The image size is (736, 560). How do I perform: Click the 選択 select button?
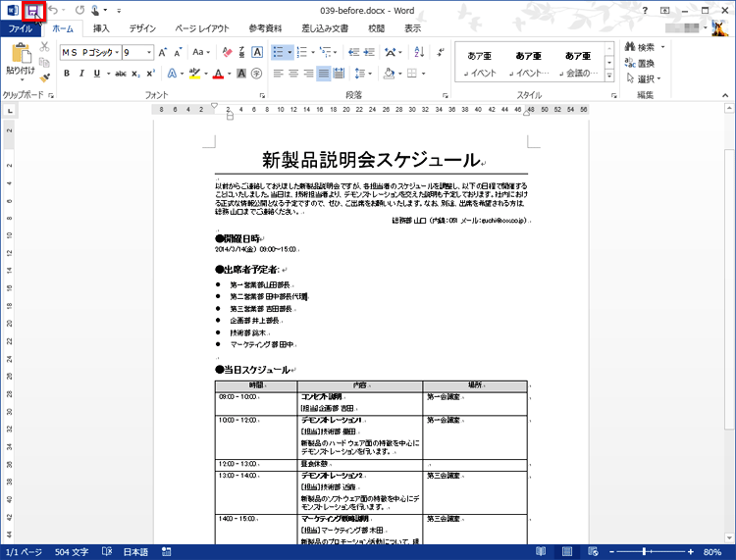(644, 78)
